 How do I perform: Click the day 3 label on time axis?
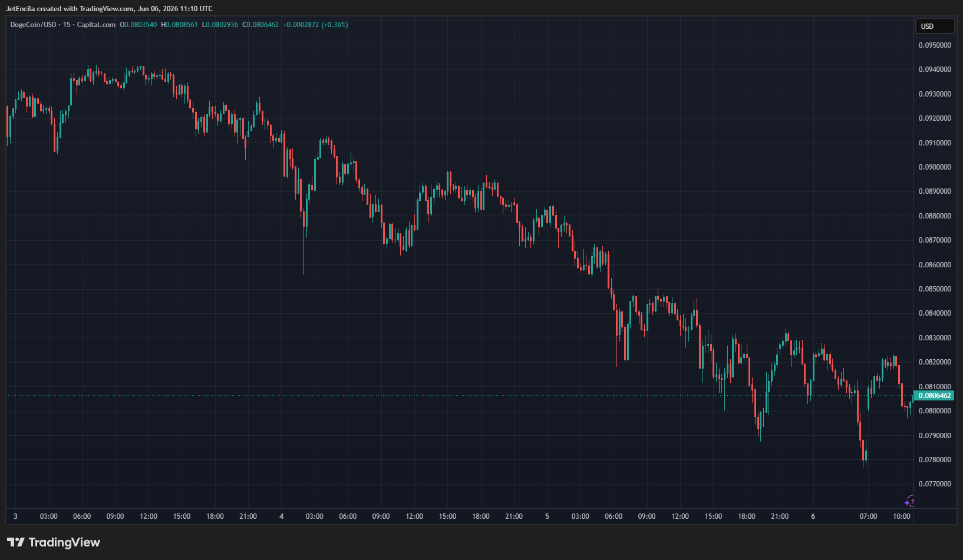(15, 516)
